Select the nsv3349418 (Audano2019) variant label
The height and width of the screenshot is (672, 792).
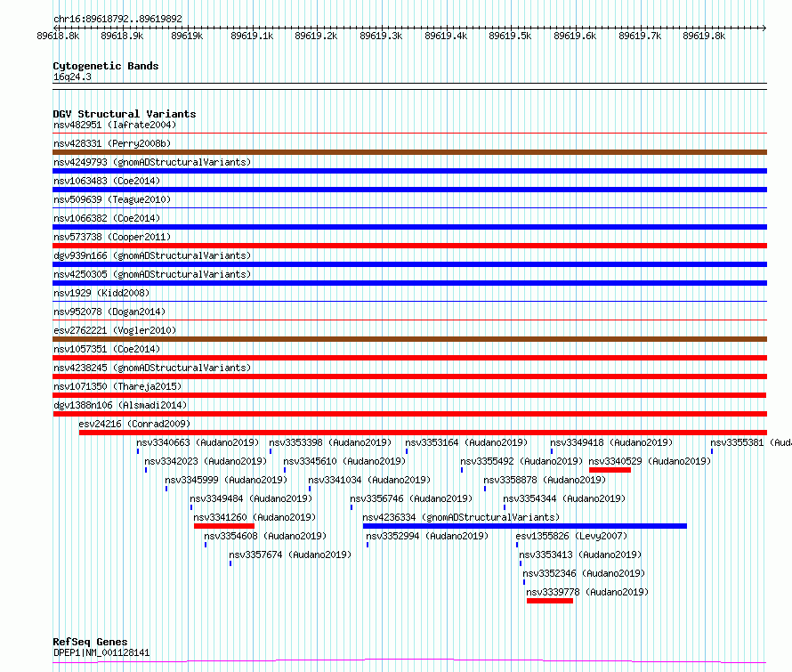[x=611, y=442]
